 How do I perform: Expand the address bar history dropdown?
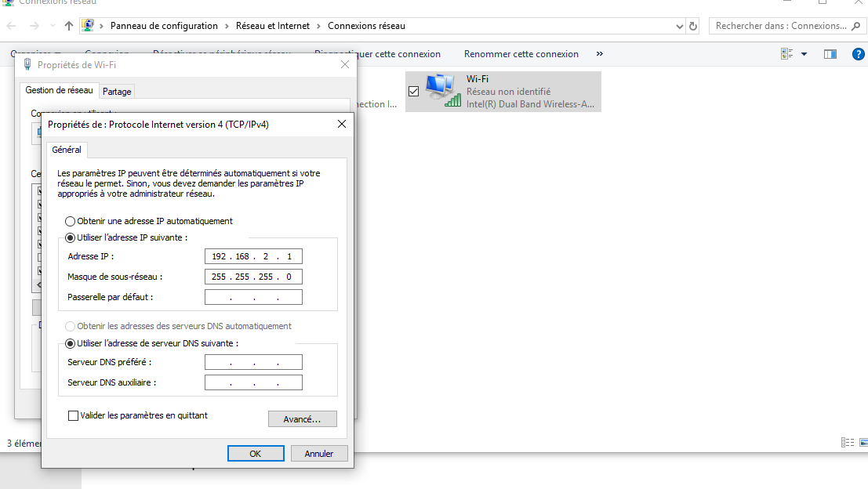pos(679,26)
